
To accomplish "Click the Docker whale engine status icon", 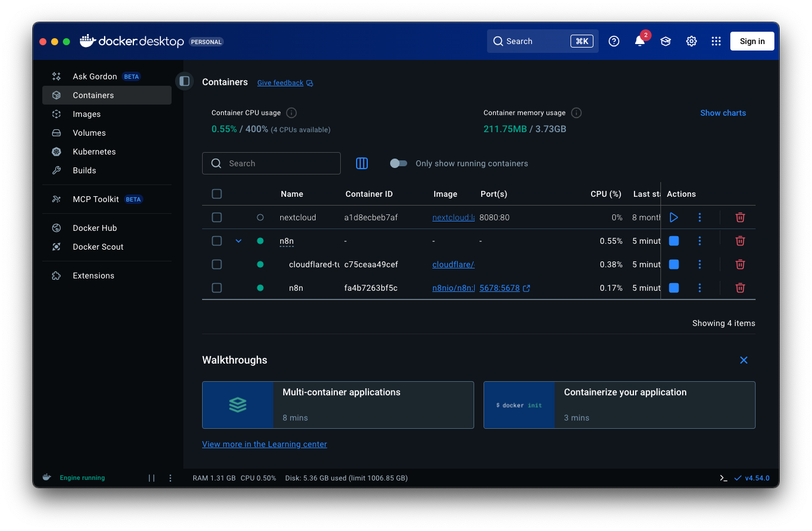I will pyautogui.click(x=47, y=478).
